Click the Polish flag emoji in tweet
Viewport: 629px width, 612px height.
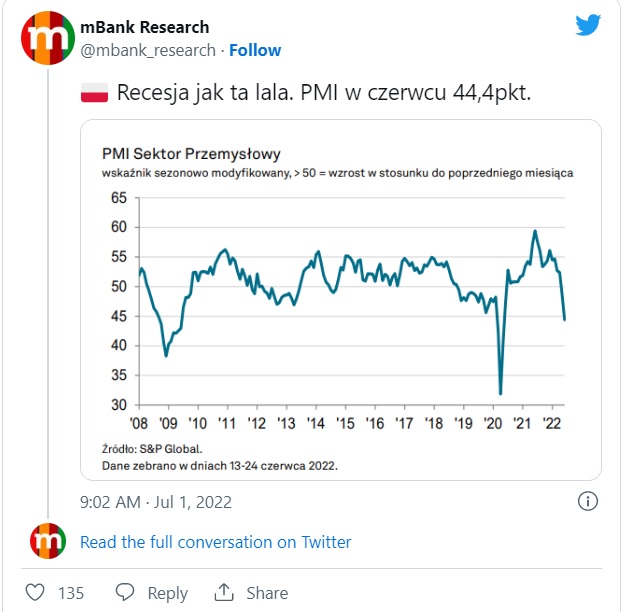(93, 95)
